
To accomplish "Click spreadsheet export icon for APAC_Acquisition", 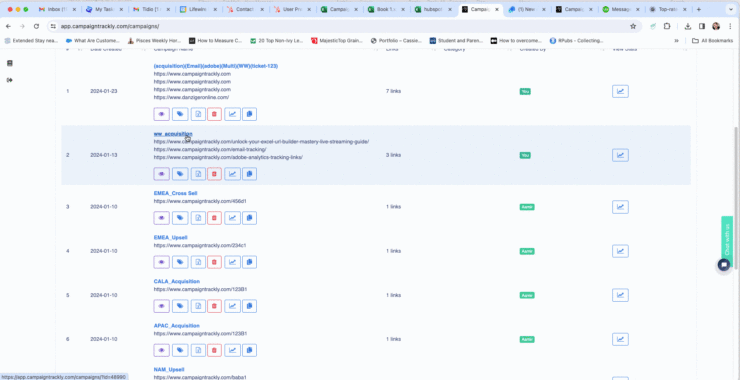I will [x=198, y=350].
